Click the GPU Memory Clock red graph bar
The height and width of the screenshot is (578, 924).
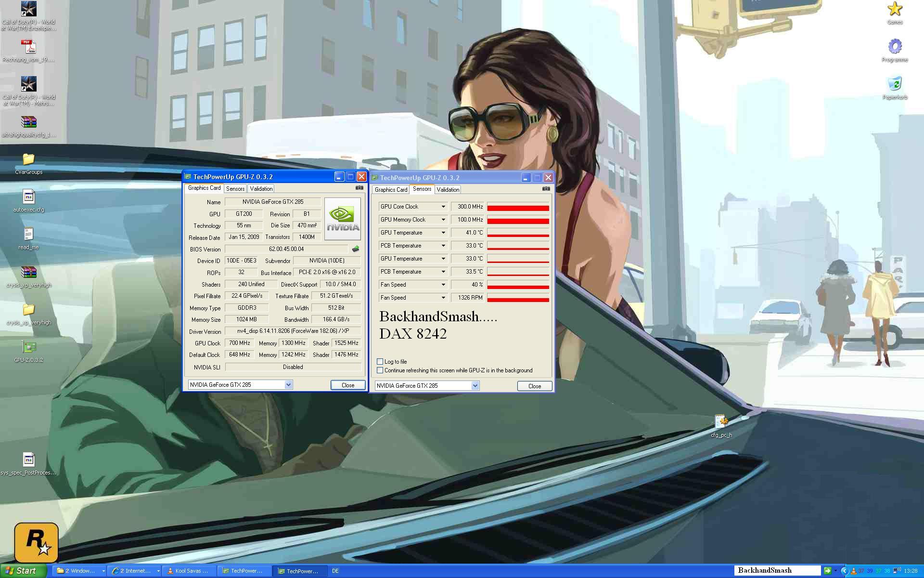click(x=518, y=220)
